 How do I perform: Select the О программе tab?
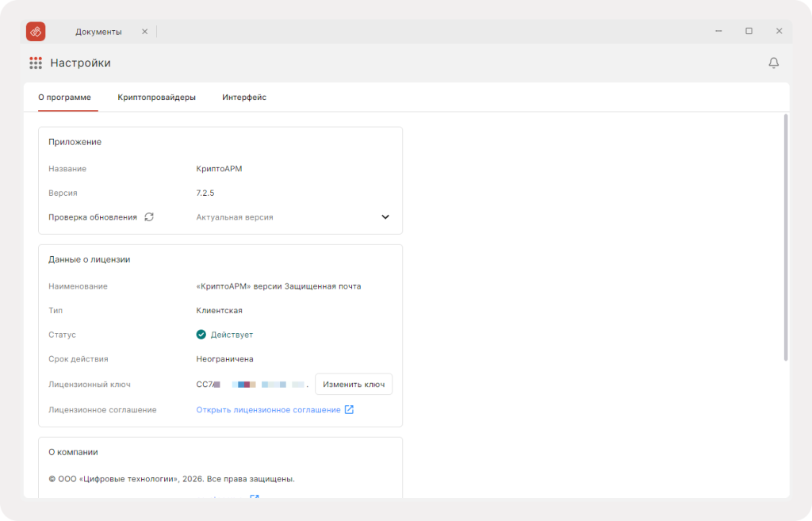tap(65, 98)
